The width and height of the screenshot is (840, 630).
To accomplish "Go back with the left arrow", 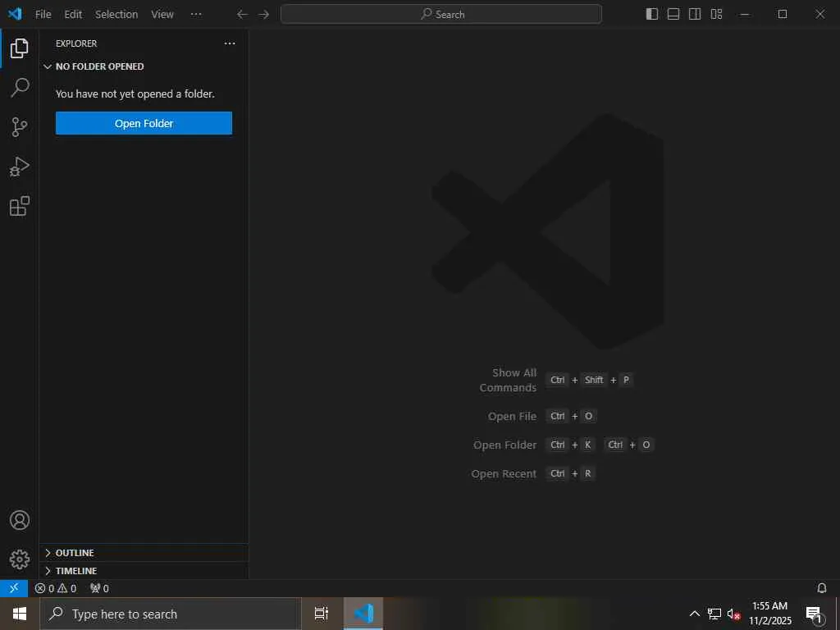I will click(242, 15).
